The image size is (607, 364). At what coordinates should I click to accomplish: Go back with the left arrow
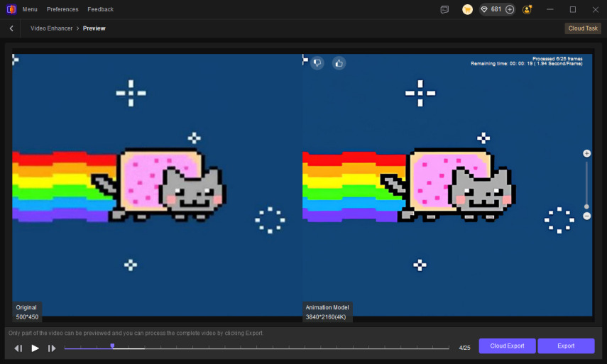(x=11, y=28)
